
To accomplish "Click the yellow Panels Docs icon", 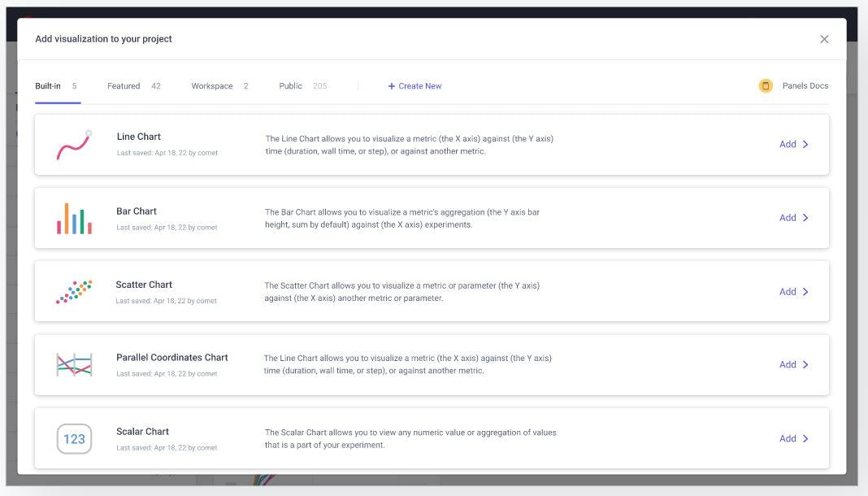I will pyautogui.click(x=766, y=86).
